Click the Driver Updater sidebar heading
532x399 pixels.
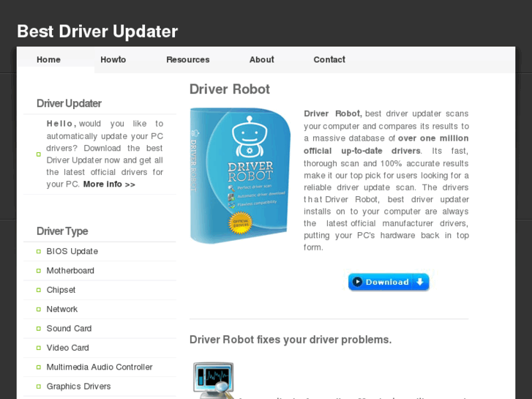click(x=69, y=103)
